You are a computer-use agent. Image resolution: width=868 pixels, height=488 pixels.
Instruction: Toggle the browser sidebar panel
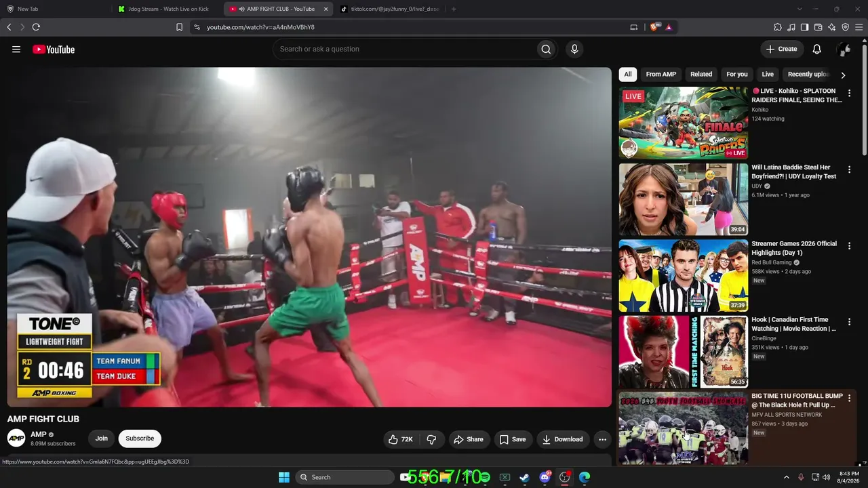[804, 27]
